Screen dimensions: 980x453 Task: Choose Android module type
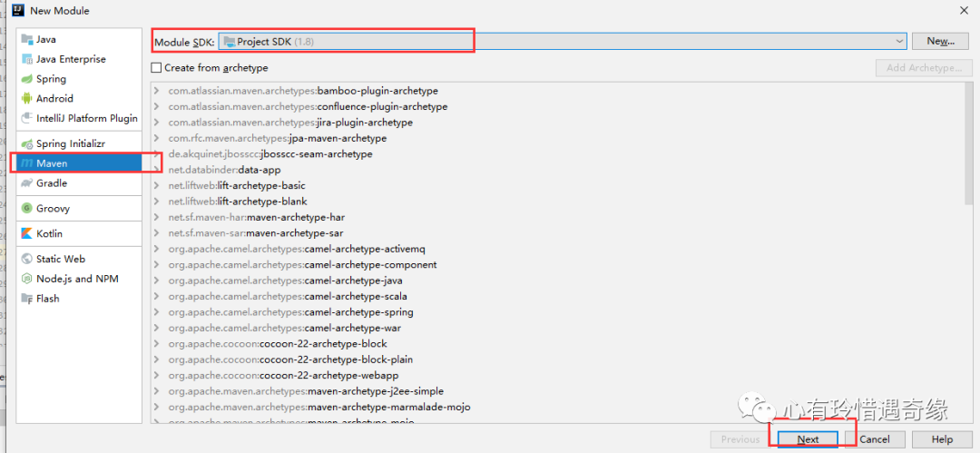(78, 98)
